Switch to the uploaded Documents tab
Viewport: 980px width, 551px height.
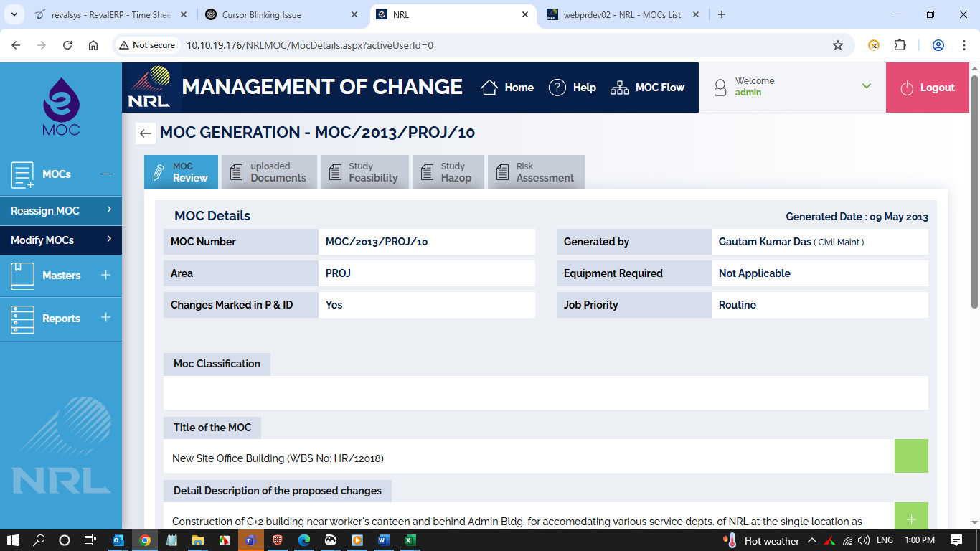[x=269, y=172]
